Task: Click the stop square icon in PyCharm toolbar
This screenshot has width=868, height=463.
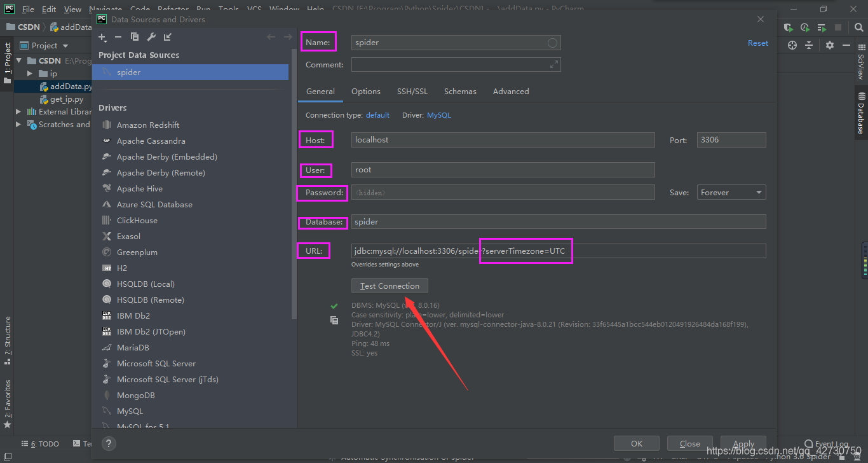Action: (x=838, y=27)
